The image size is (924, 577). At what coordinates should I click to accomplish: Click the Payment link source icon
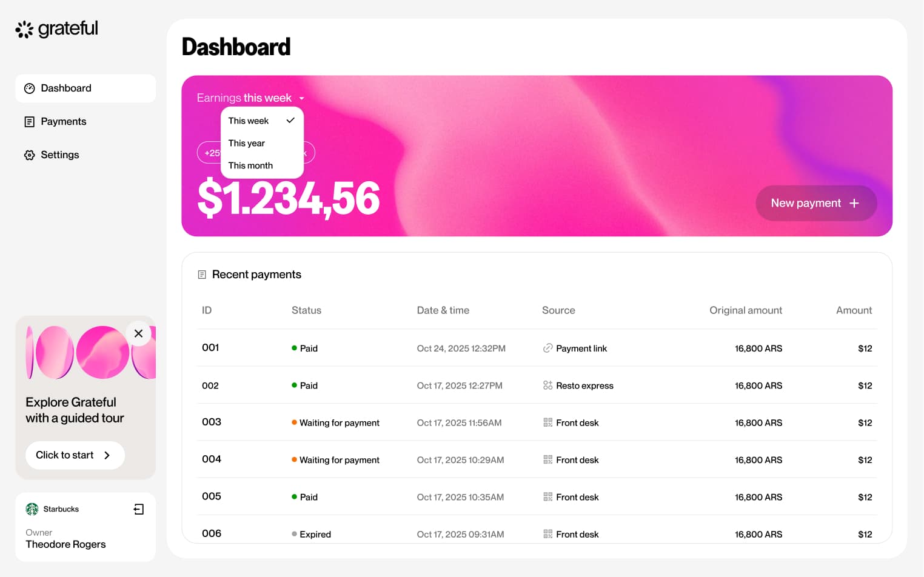pyautogui.click(x=547, y=349)
